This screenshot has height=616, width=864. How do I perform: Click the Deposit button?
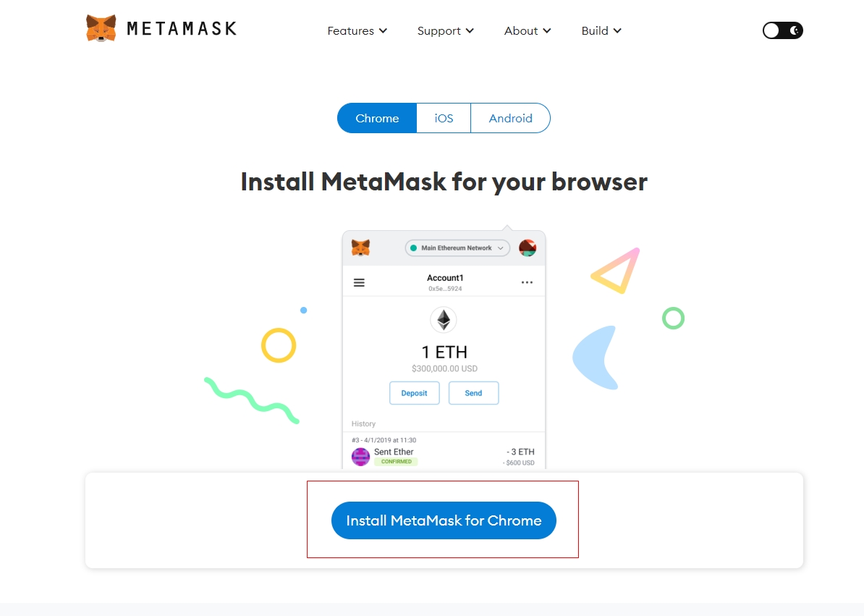[x=415, y=393]
